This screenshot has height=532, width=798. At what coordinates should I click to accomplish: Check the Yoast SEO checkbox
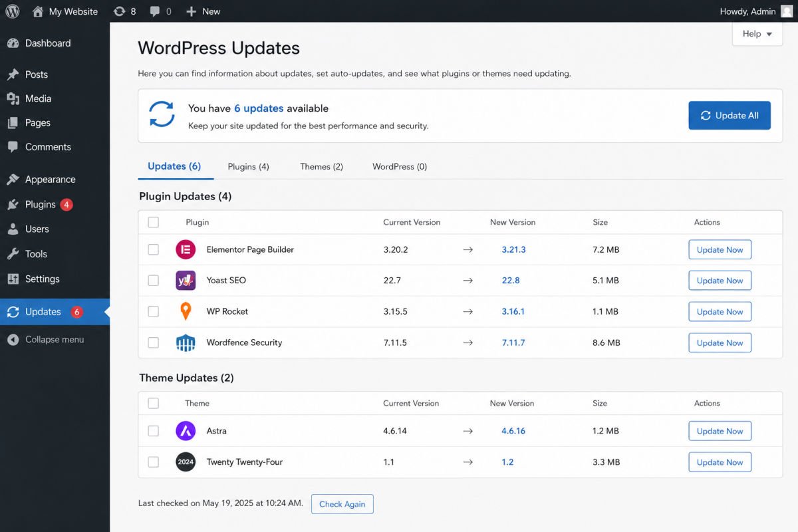[x=154, y=281]
